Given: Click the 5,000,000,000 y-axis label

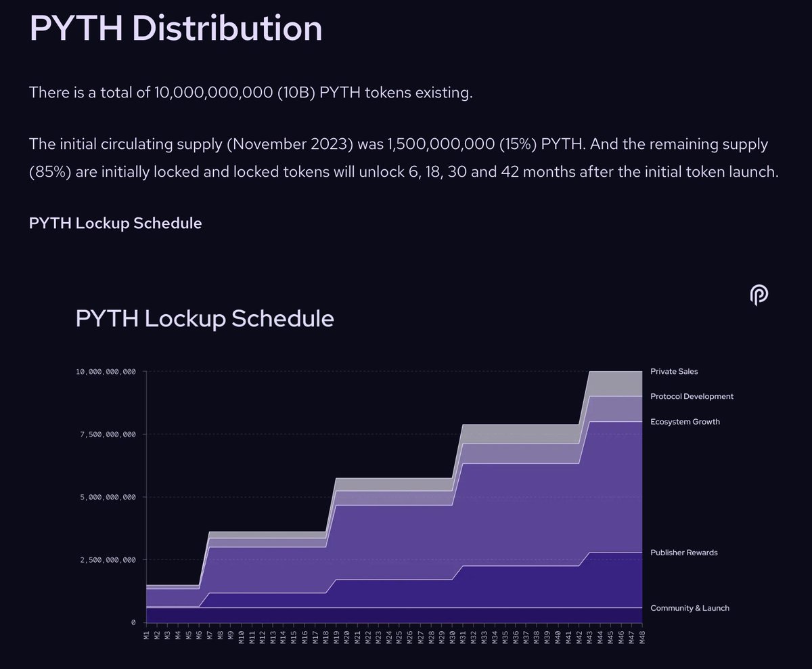Looking at the screenshot, I should pyautogui.click(x=108, y=497).
